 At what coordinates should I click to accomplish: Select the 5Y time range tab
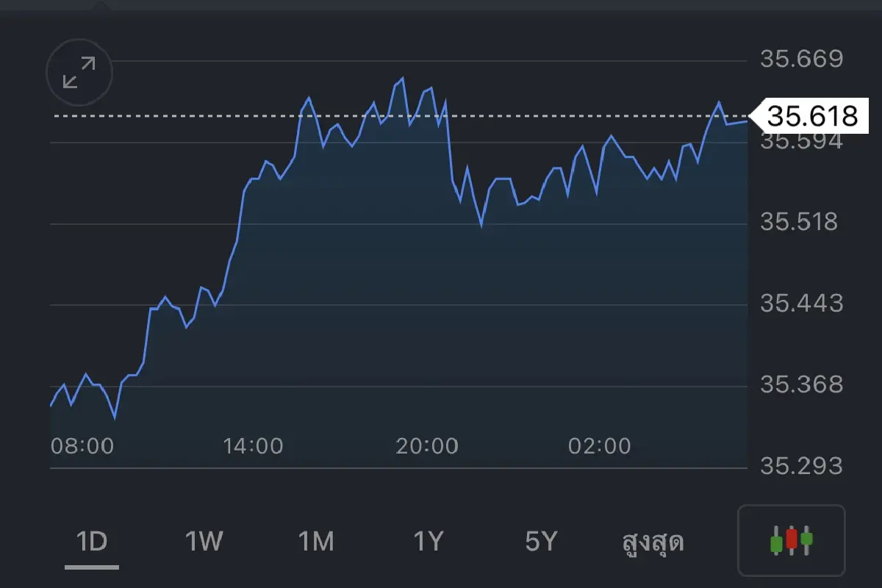point(541,542)
